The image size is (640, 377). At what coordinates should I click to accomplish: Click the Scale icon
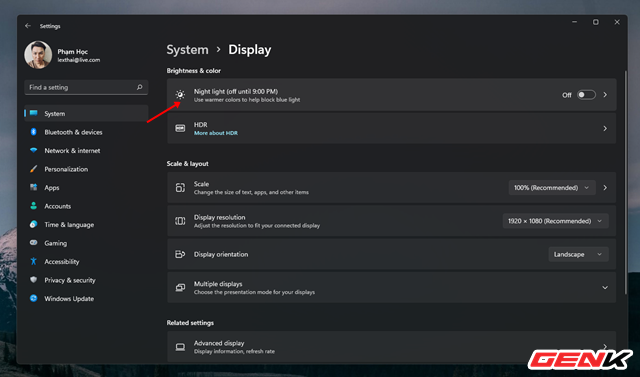pos(180,188)
